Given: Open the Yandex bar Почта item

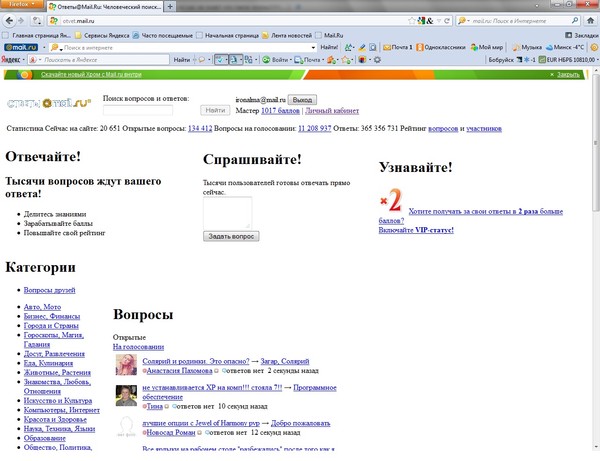Looking at the screenshot, I should point(308,60).
